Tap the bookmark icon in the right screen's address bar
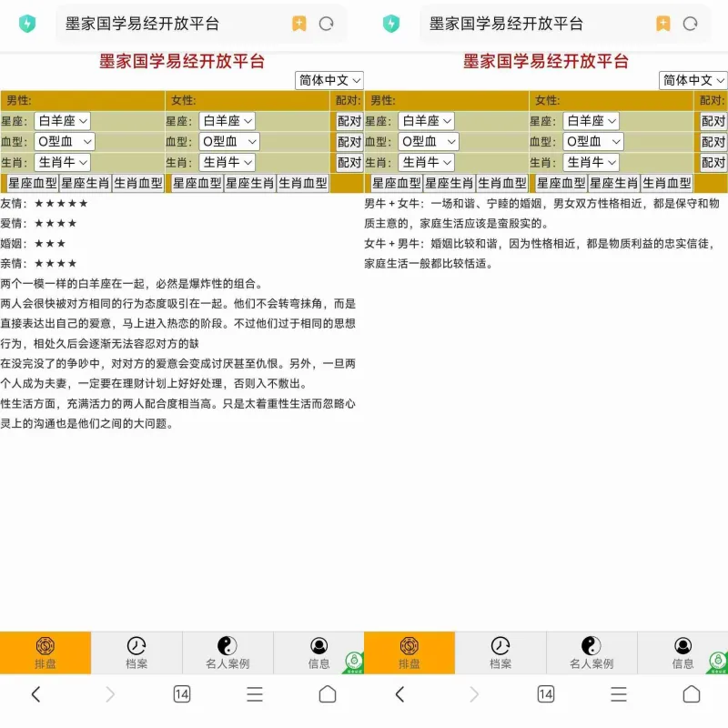 point(663,24)
